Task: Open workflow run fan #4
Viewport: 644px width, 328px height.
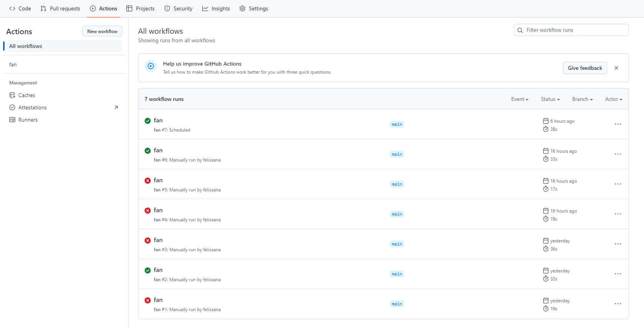Action: [158, 210]
